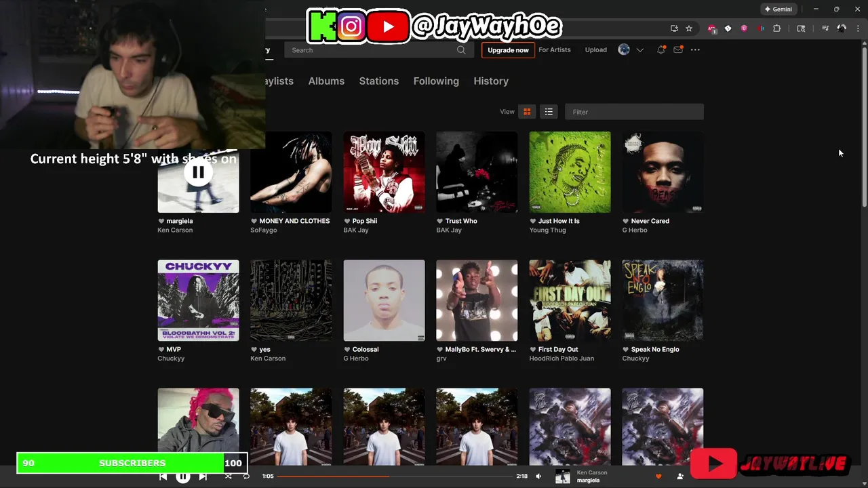The width and height of the screenshot is (868, 488).
Task: Click Upgrade now button
Action: point(508,49)
